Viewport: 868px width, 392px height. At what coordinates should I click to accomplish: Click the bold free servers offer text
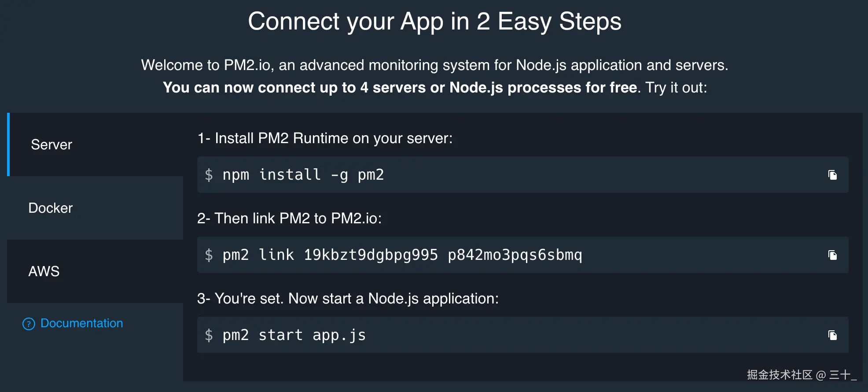[400, 88]
